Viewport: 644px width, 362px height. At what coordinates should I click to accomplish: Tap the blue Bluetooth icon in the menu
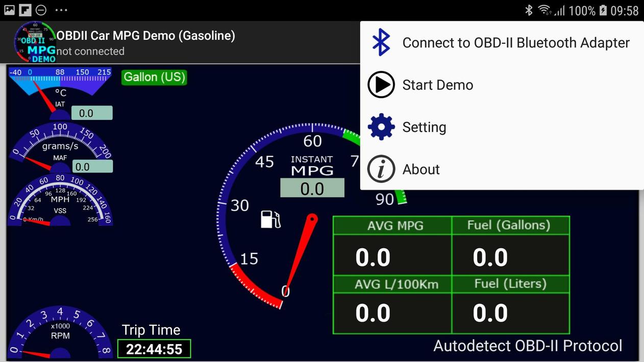381,42
